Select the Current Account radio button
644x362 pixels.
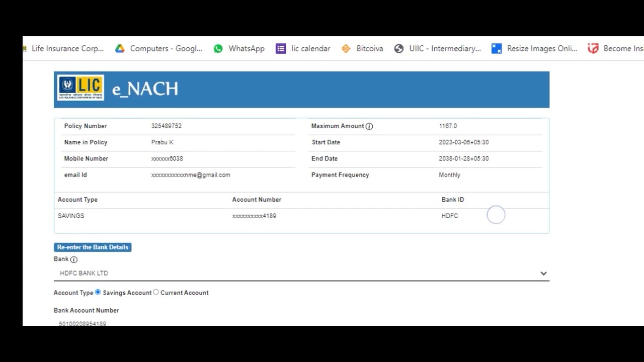(x=156, y=292)
